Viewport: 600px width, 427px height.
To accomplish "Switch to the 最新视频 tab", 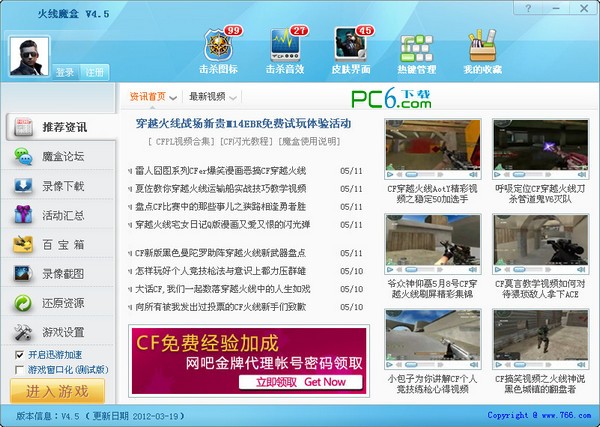I will tap(207, 96).
